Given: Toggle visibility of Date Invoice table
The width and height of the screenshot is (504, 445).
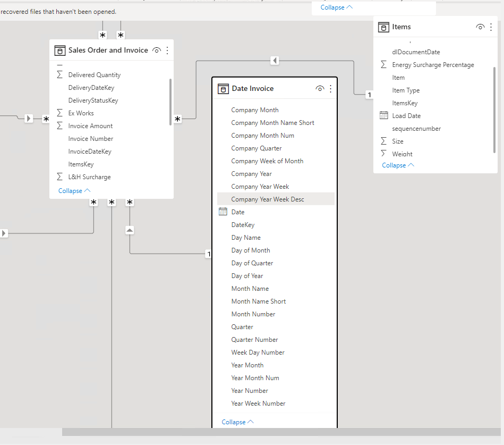Looking at the screenshot, I should (x=320, y=88).
